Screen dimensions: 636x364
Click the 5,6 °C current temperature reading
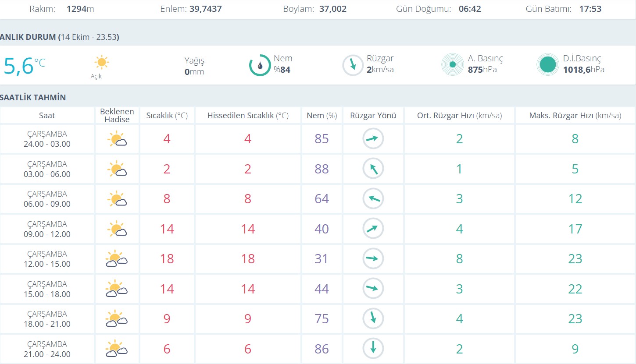tap(24, 66)
